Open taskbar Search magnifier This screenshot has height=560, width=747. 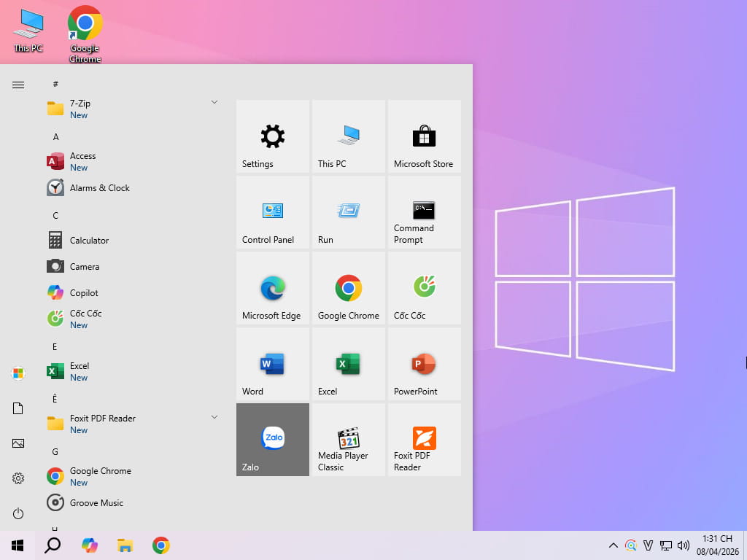(53, 545)
